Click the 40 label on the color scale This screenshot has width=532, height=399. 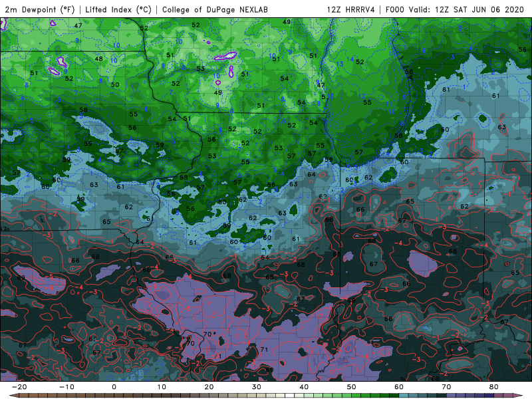click(x=304, y=387)
